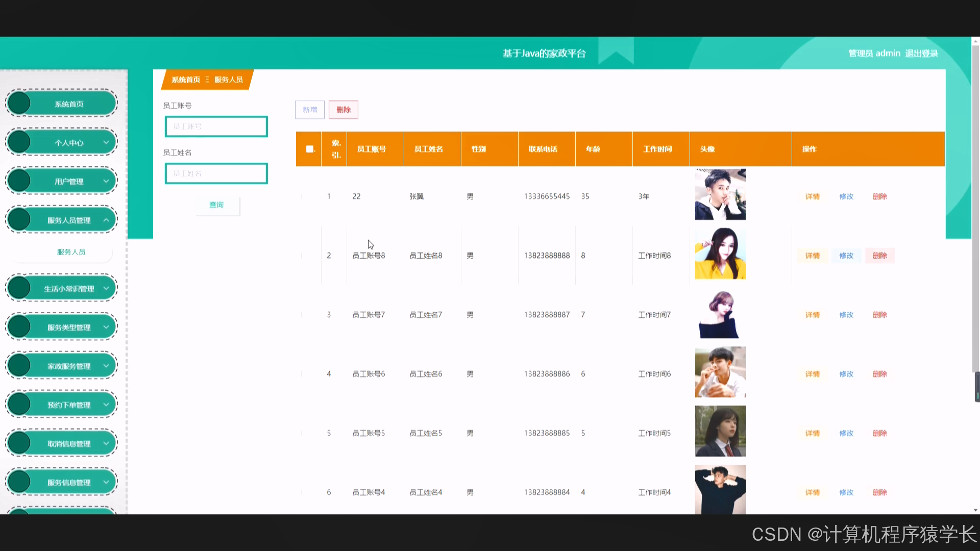Click the circle icon on 服务类型管理
The width and height of the screenshot is (980, 551).
(19, 327)
